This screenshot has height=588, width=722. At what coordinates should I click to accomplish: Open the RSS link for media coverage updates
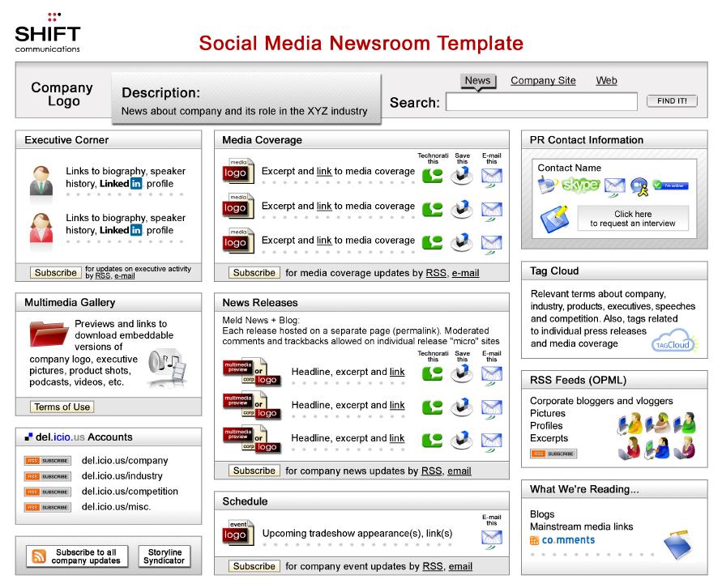tap(436, 273)
